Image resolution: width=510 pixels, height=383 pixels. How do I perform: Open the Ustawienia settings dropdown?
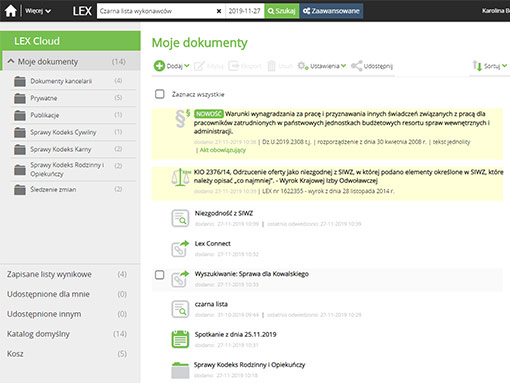click(322, 66)
